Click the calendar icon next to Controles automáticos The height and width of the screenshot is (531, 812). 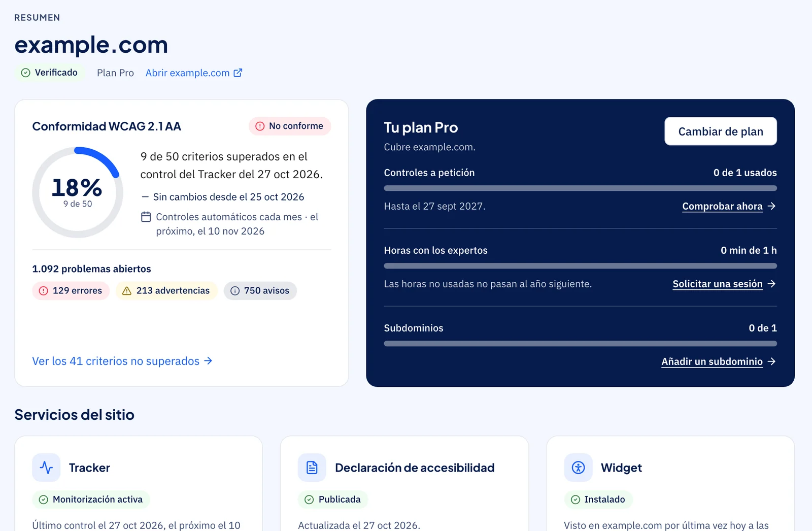146,217
